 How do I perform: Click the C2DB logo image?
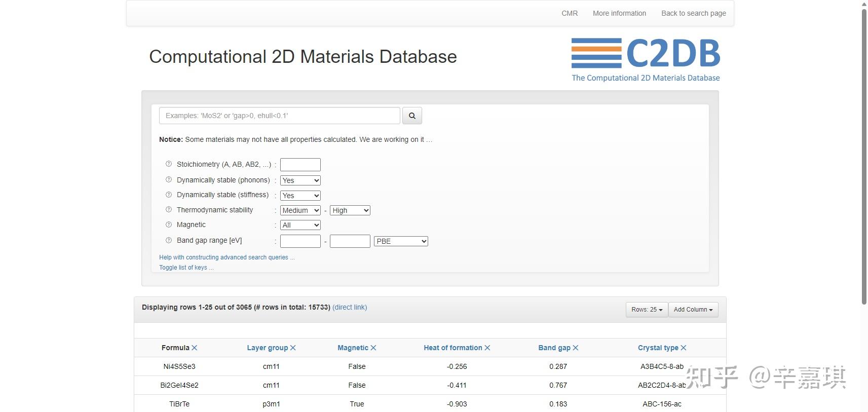click(646, 59)
